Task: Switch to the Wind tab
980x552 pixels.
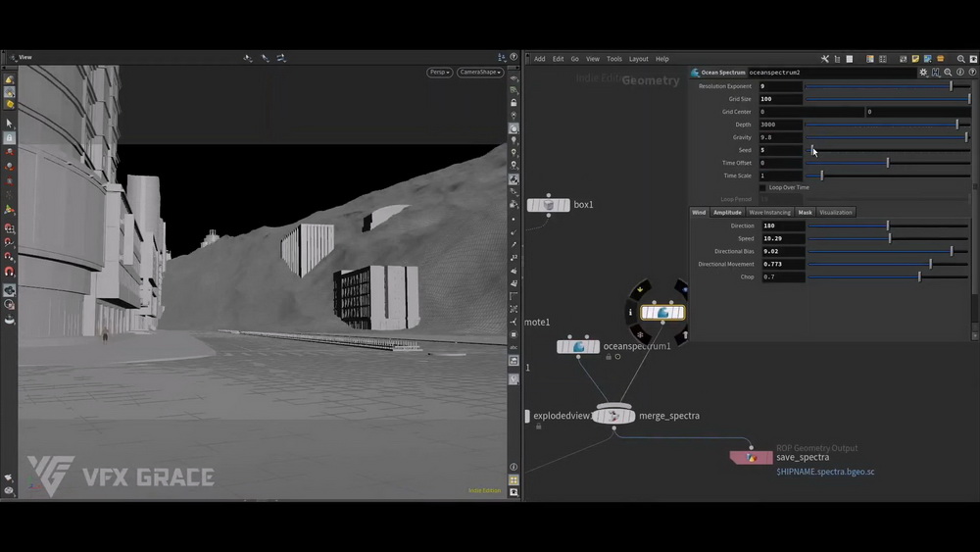Action: click(699, 213)
